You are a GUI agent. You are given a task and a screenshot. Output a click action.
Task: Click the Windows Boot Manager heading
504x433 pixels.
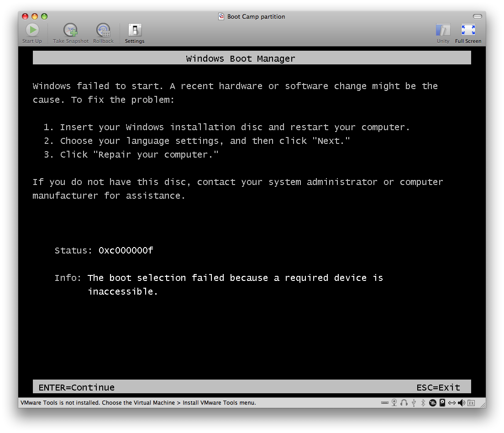pyautogui.click(x=241, y=58)
